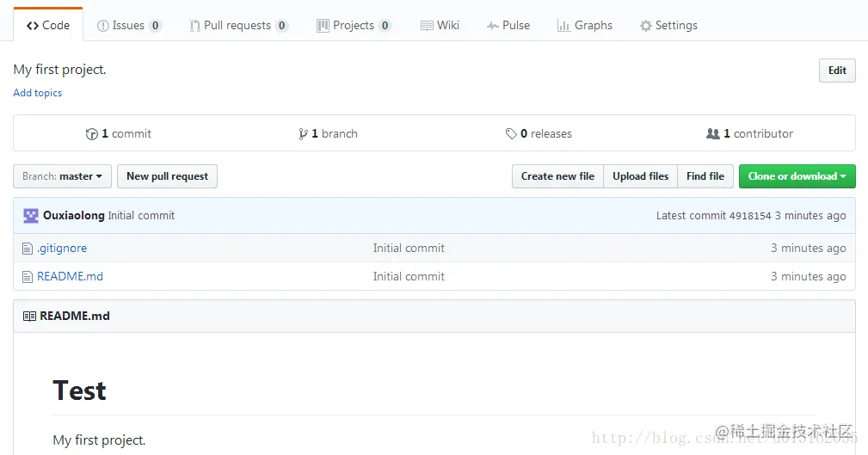Open the Pull requests tab

click(238, 26)
